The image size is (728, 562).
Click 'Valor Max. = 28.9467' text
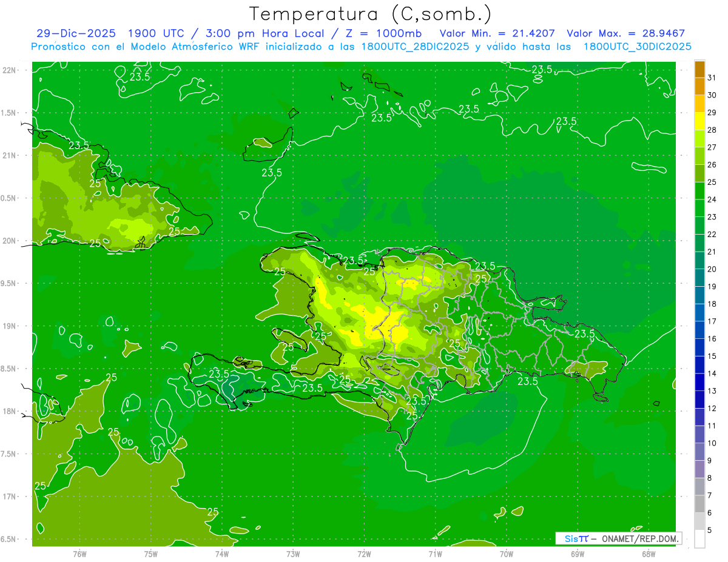coord(625,34)
